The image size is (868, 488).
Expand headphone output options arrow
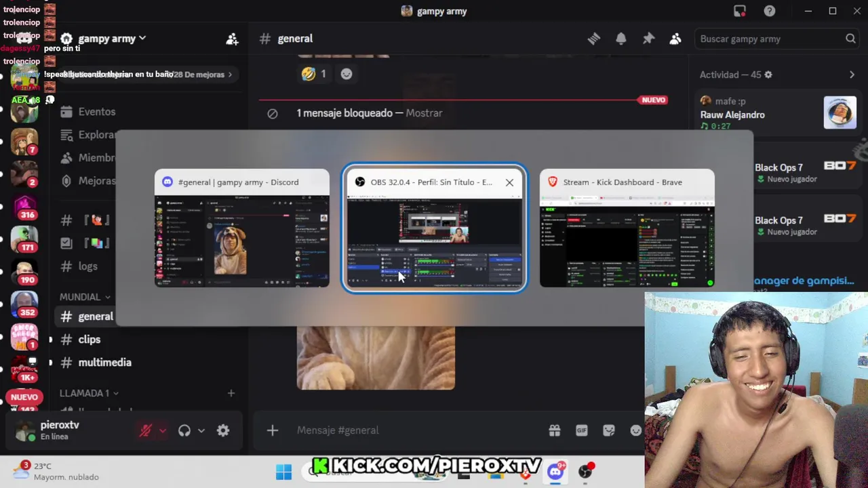pos(201,430)
